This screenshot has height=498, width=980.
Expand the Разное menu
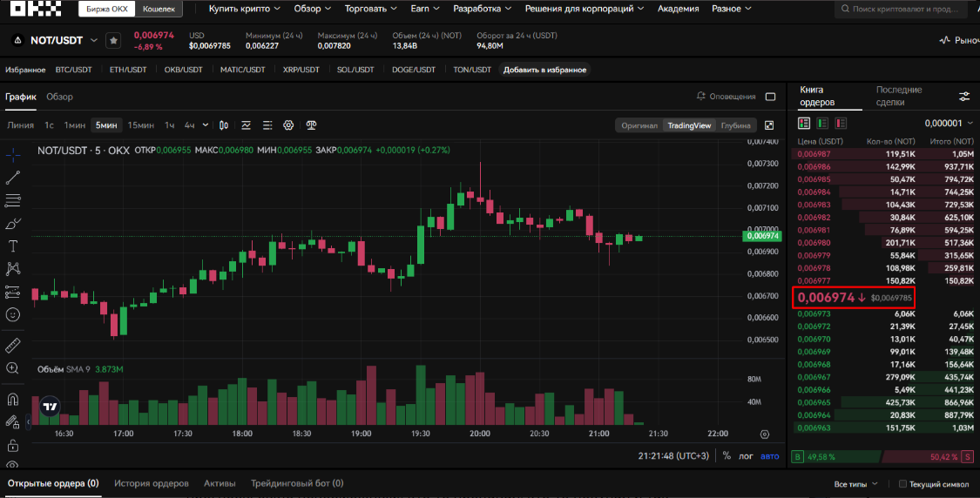pyautogui.click(x=731, y=9)
